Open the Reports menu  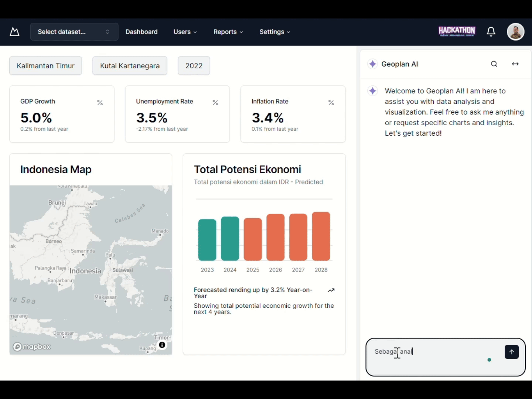[x=228, y=32]
